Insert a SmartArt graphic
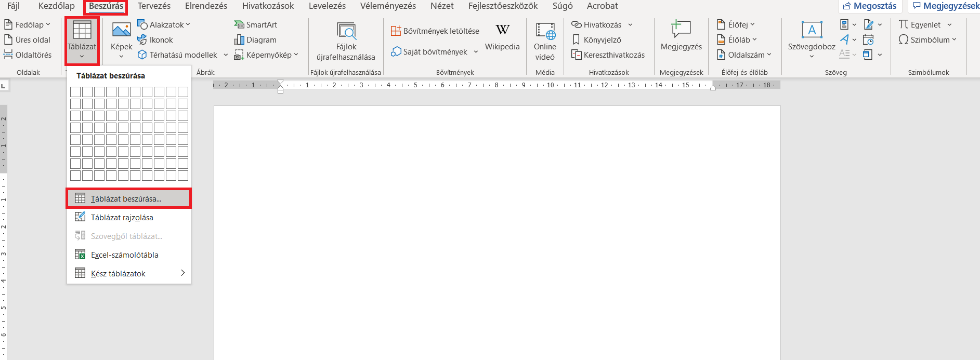 point(255,24)
